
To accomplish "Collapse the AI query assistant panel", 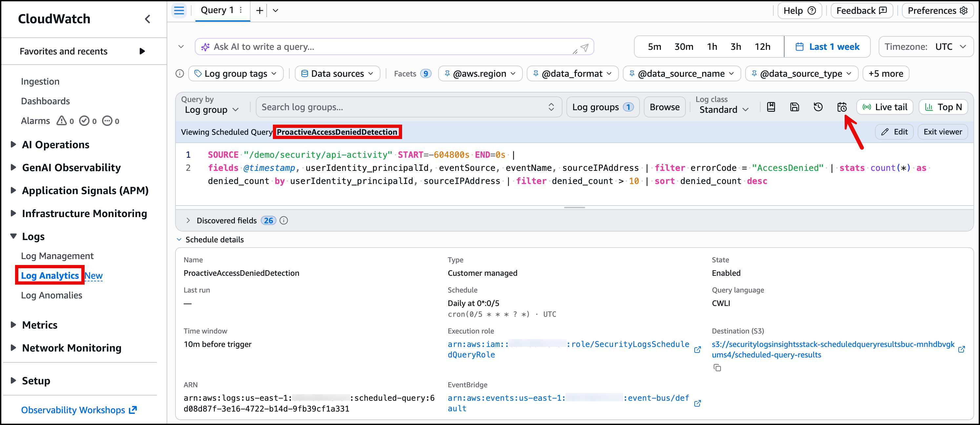I will coord(181,47).
